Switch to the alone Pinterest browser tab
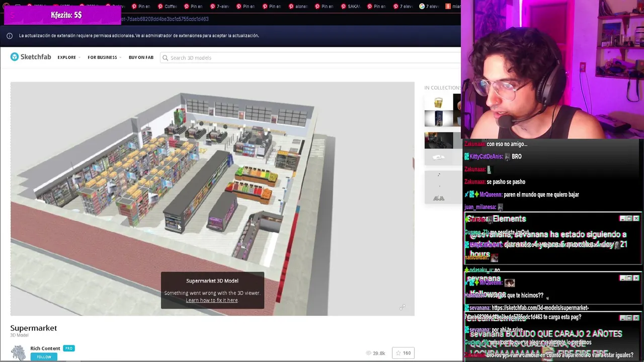This screenshot has height=362, width=644. coord(298,7)
